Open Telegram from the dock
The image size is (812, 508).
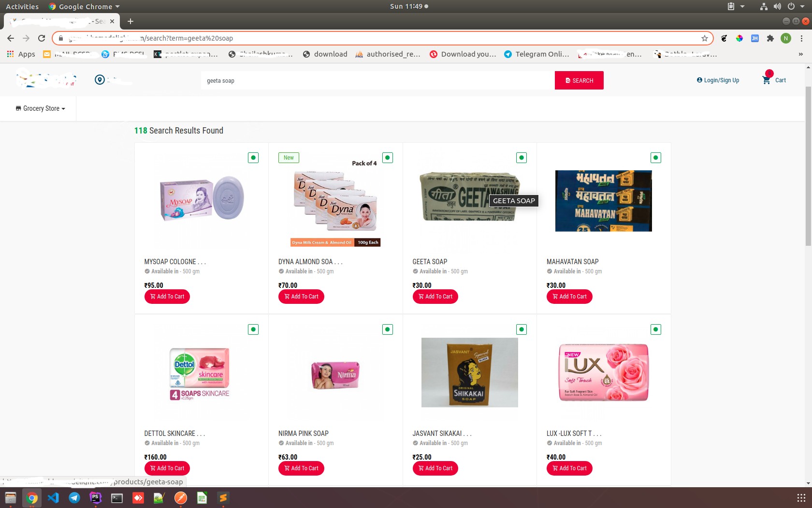point(74,498)
